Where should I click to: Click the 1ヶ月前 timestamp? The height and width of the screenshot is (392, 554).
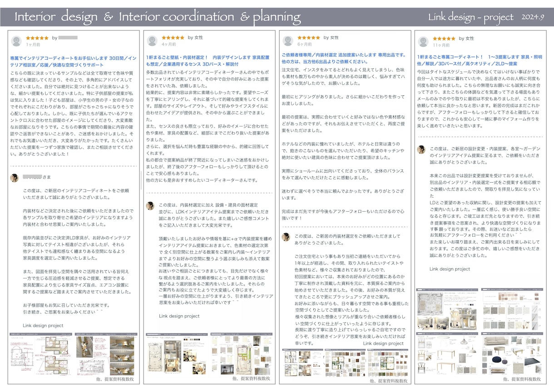coord(33,45)
